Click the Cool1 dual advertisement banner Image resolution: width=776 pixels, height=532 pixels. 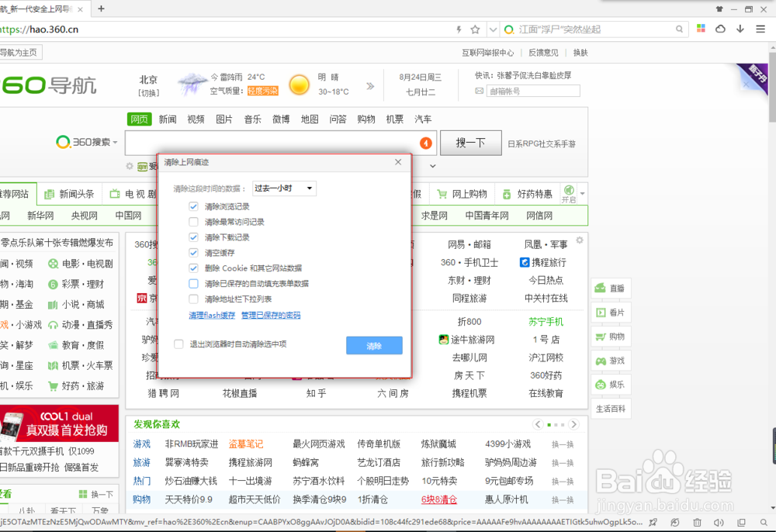(59, 423)
